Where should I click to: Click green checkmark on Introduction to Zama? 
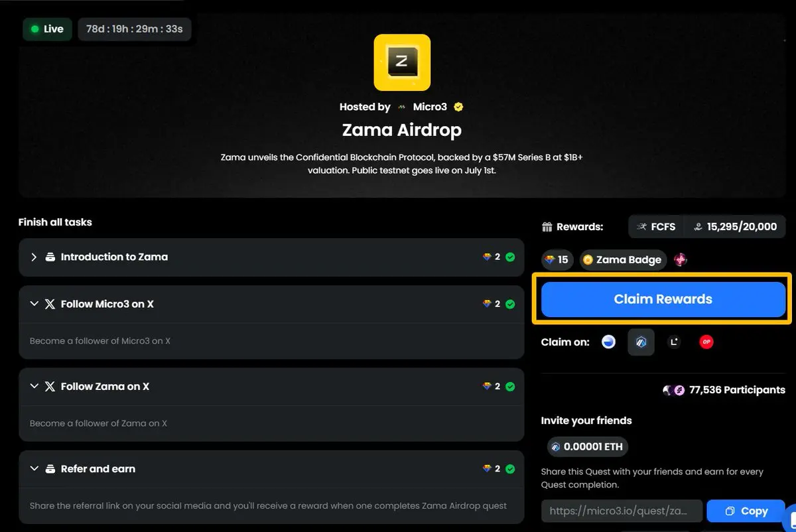[x=510, y=257]
